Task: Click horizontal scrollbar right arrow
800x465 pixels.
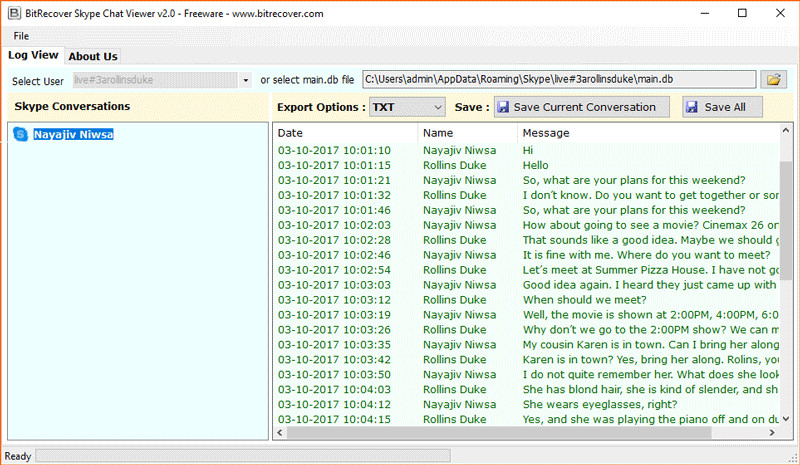Action: coord(772,432)
